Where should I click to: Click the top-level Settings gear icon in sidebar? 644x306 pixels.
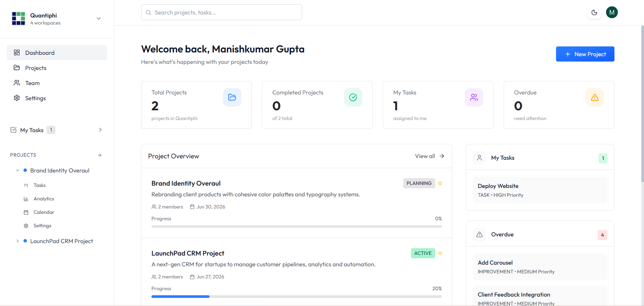(x=17, y=98)
